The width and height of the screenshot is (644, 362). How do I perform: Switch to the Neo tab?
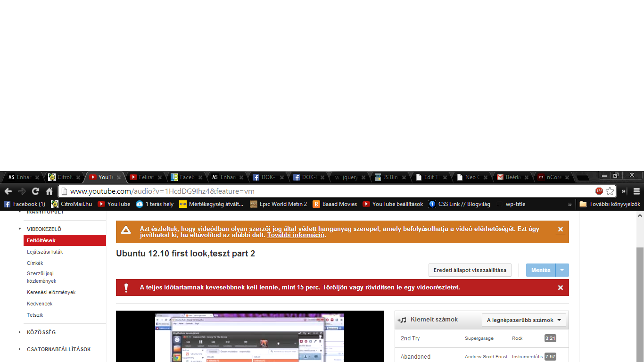(x=472, y=177)
